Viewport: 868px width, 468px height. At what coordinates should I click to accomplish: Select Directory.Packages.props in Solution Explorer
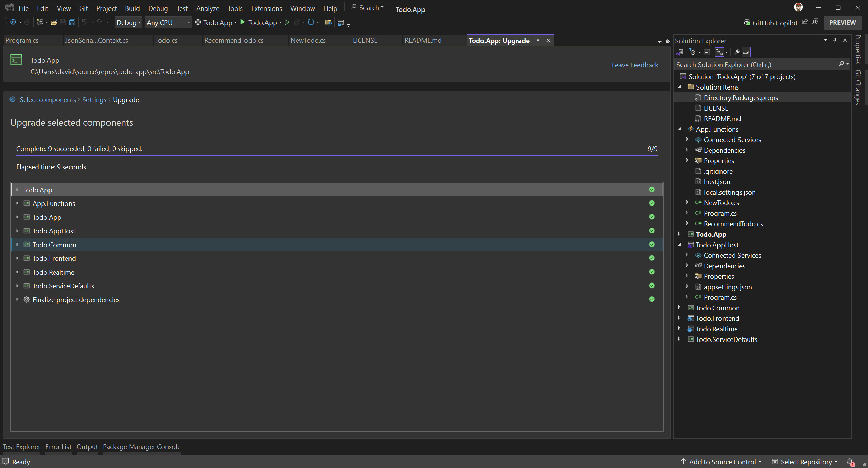pyautogui.click(x=741, y=98)
